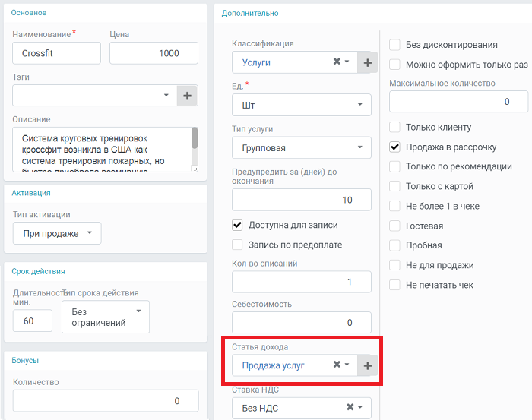Click the Описание resize grip corner
The width and height of the screenshot is (532, 420).
tap(195, 169)
